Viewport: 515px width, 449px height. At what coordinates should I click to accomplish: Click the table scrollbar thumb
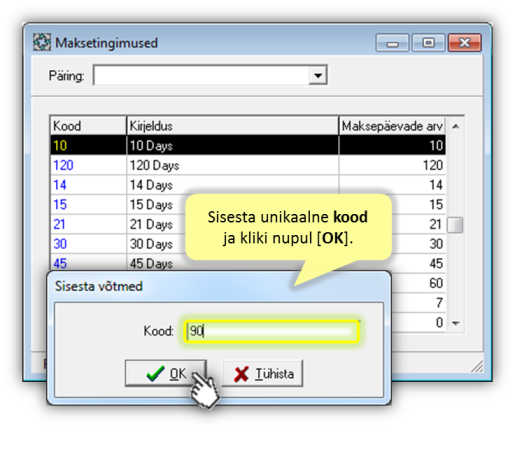(x=455, y=225)
